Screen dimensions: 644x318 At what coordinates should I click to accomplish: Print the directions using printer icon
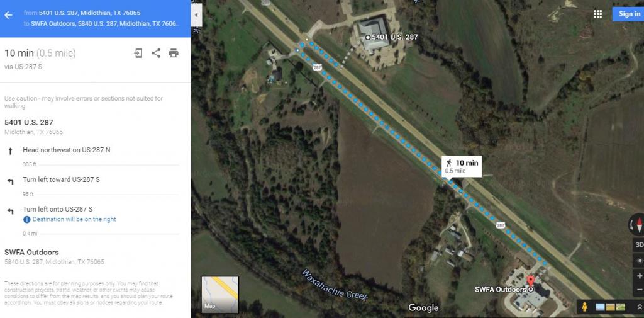[174, 53]
